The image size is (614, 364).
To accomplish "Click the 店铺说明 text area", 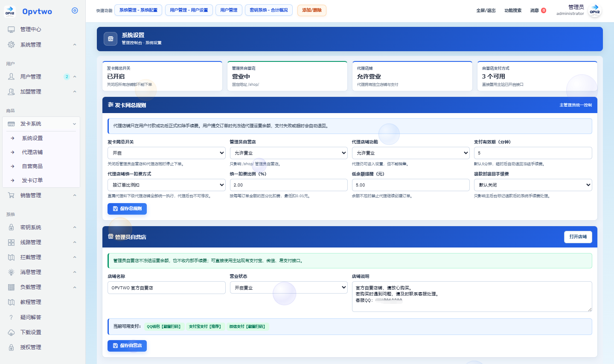I will pos(472,297).
